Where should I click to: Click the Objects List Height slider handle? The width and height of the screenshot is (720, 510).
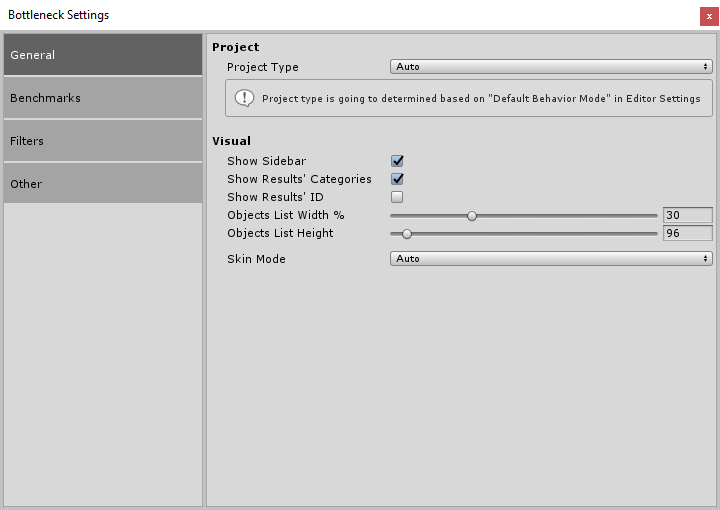point(407,233)
